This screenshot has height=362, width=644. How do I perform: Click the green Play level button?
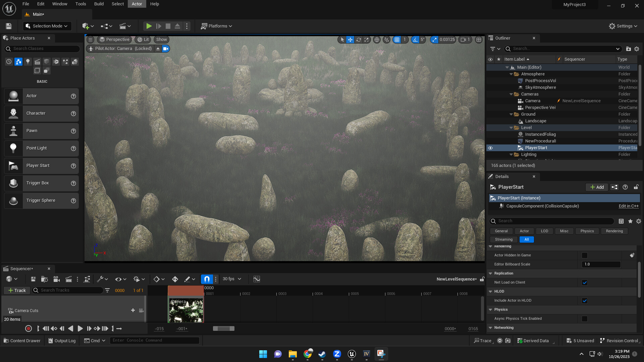(x=149, y=26)
